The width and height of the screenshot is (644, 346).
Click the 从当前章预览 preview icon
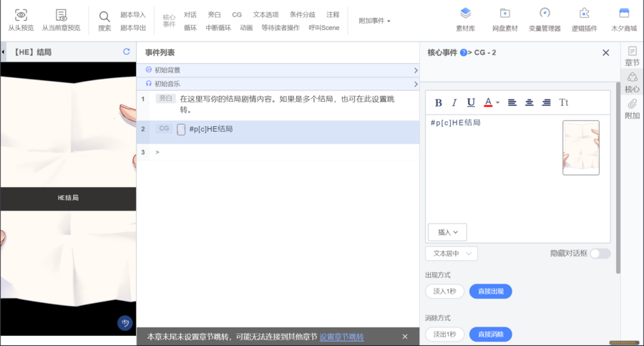coord(61,15)
